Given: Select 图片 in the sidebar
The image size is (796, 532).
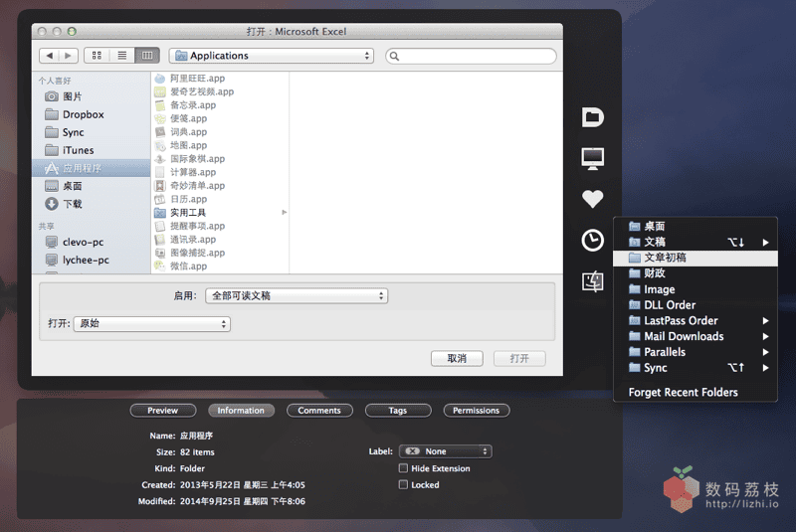Looking at the screenshot, I should (x=92, y=96).
